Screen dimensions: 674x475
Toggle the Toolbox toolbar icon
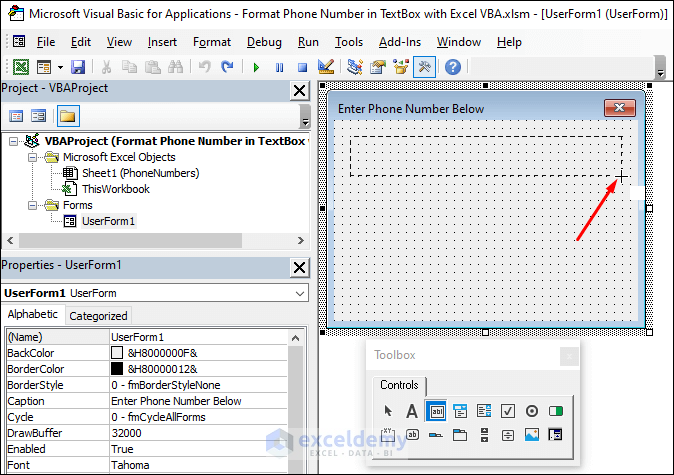click(x=424, y=67)
